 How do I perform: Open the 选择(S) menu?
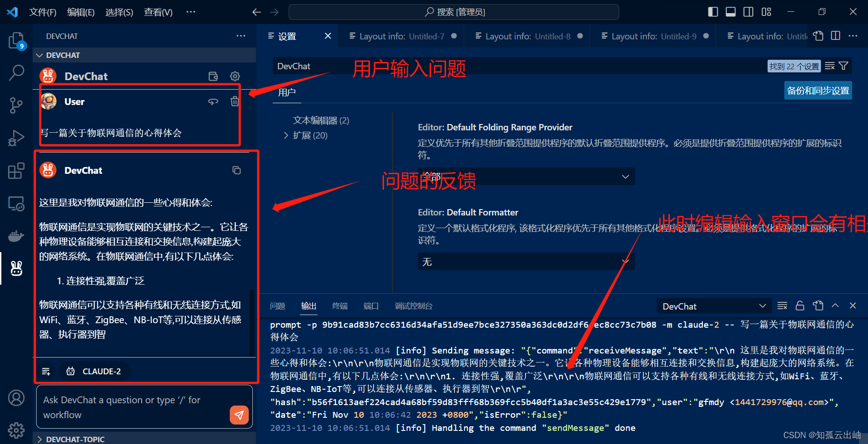click(119, 12)
